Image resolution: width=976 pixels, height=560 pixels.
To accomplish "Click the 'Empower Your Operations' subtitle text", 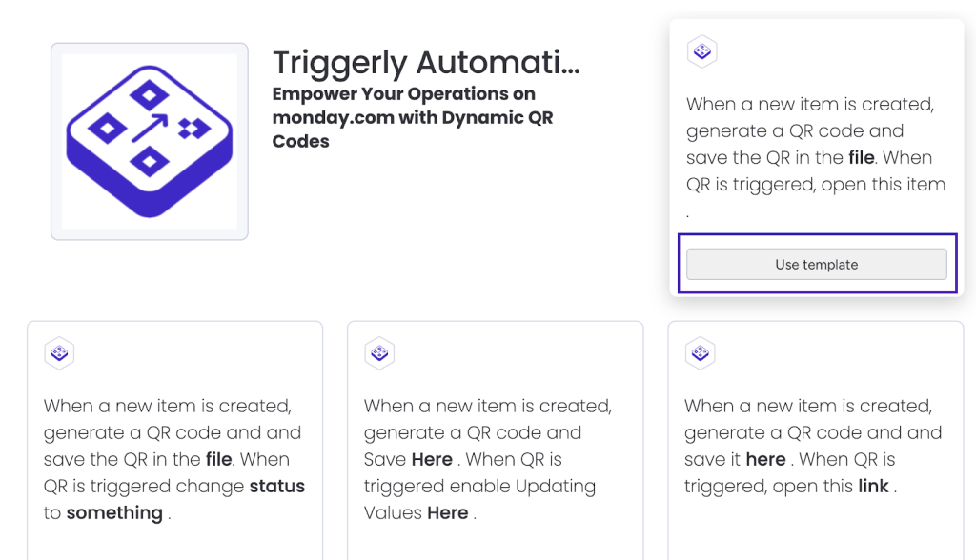I will coord(413,117).
